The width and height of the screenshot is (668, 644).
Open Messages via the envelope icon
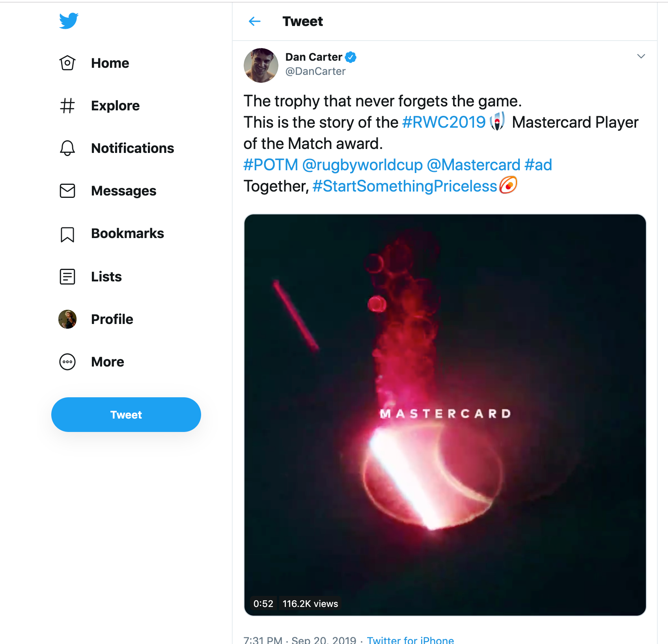coord(67,191)
